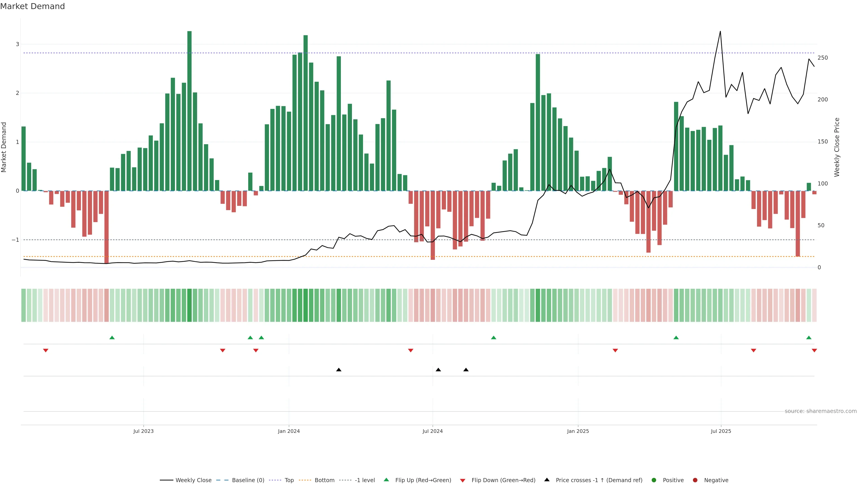Click the Jan 2024 x-axis label
This screenshot has width=868, height=488.
289,431
